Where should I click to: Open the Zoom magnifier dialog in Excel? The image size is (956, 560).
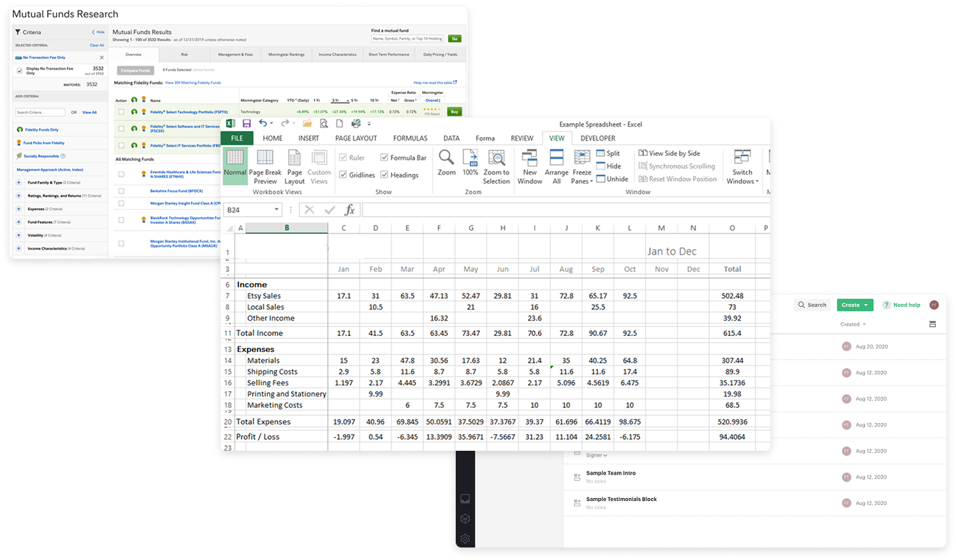click(447, 163)
